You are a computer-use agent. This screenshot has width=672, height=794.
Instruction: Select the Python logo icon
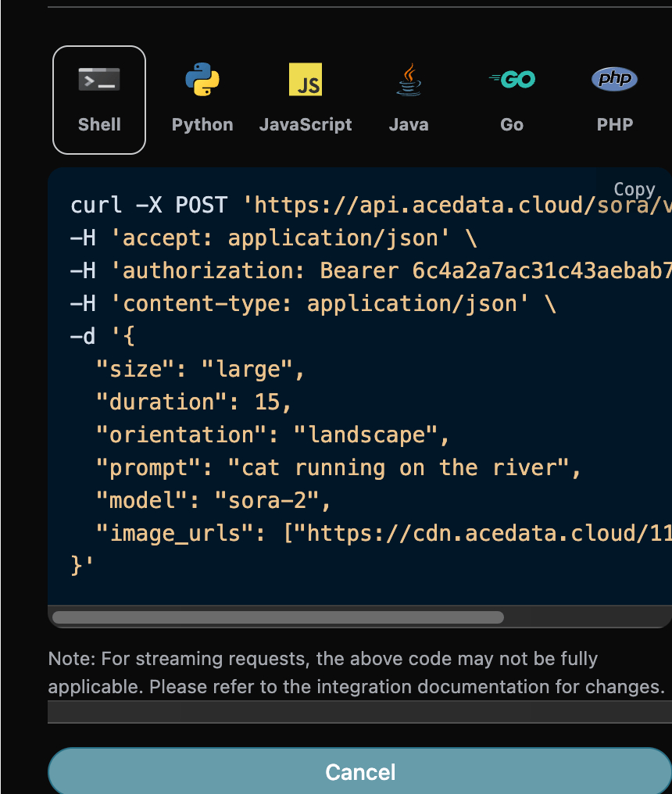(202, 80)
